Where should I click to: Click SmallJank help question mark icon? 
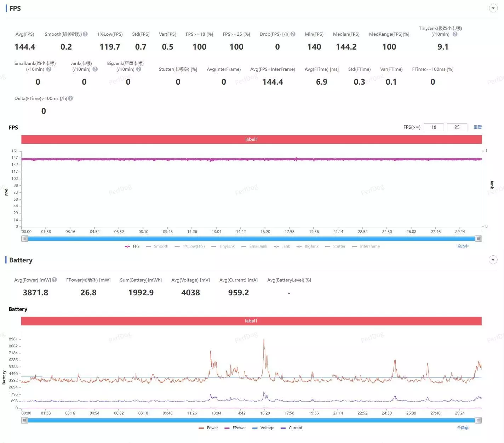49,69
